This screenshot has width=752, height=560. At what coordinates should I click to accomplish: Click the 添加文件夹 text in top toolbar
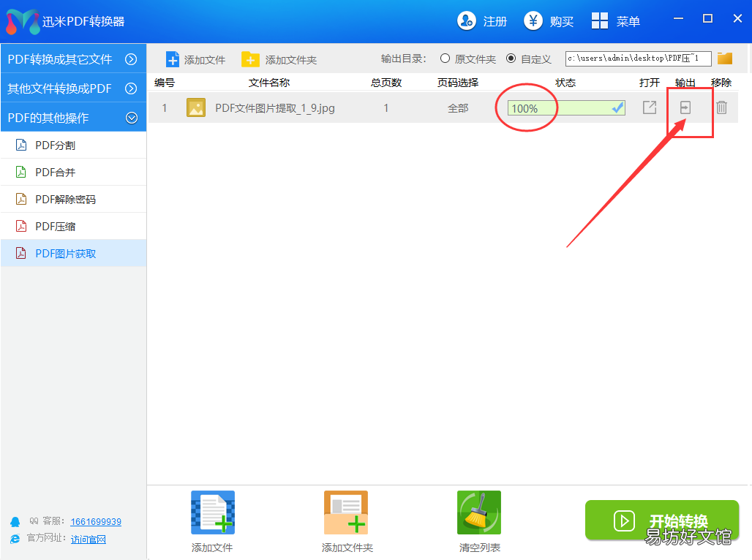point(291,60)
